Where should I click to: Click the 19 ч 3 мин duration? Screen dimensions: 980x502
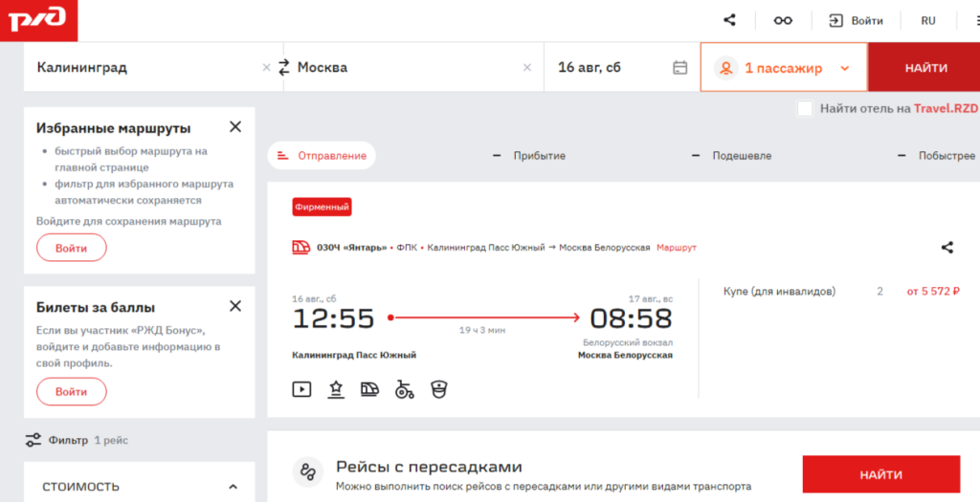(x=482, y=330)
